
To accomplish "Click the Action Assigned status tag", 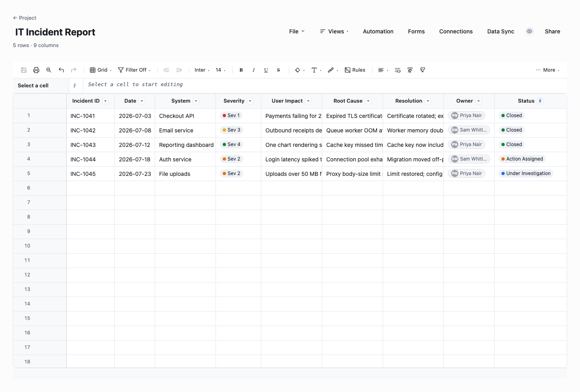I will 522,159.
